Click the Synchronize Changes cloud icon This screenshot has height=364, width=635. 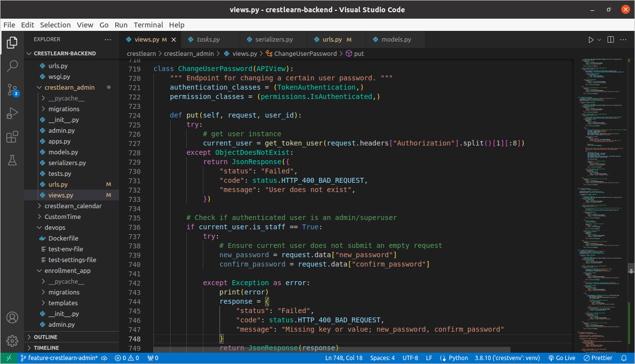(x=104, y=358)
